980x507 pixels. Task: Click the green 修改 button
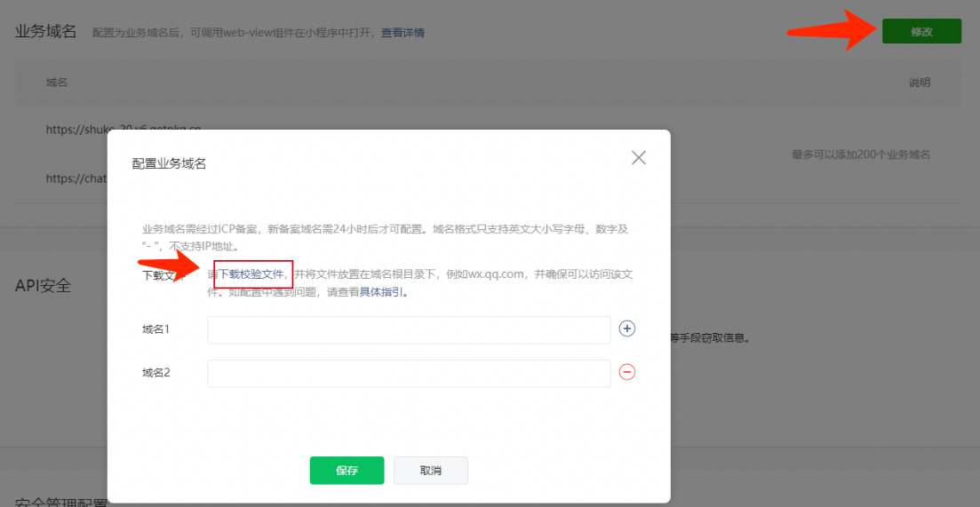point(921,31)
